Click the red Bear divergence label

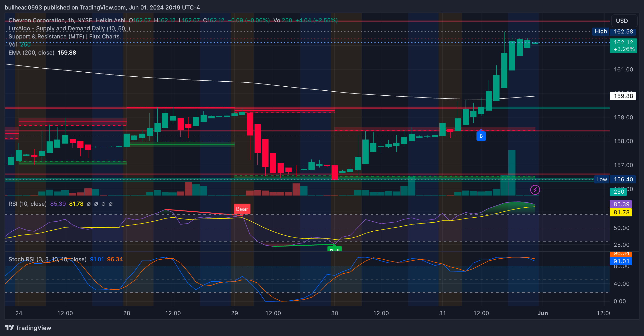pyautogui.click(x=242, y=209)
